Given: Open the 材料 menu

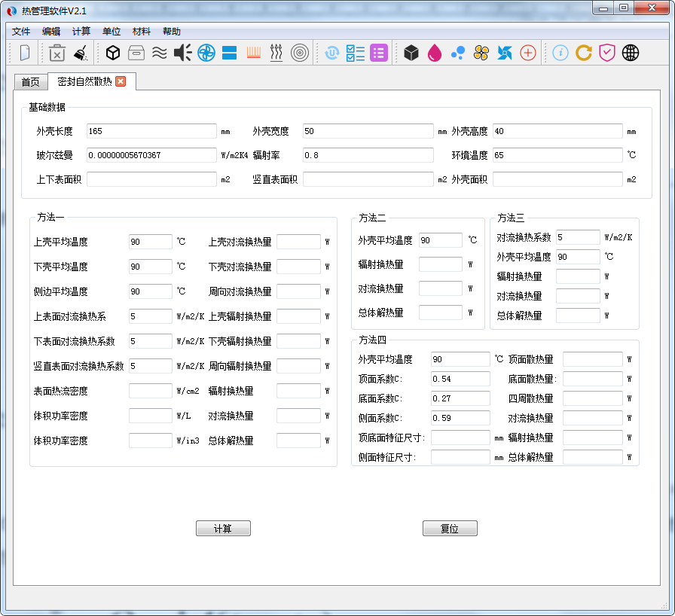Looking at the screenshot, I should pos(141,32).
